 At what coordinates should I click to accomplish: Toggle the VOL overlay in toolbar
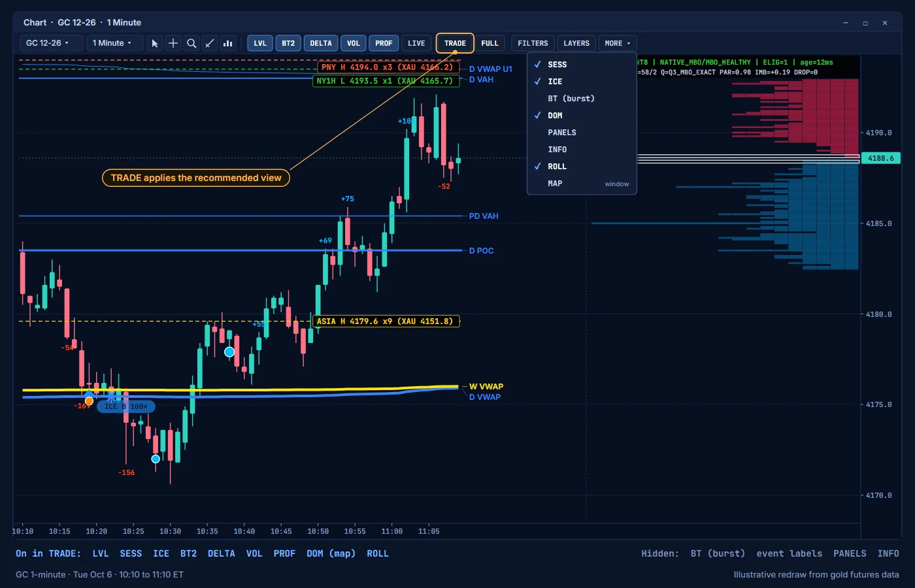pos(354,43)
